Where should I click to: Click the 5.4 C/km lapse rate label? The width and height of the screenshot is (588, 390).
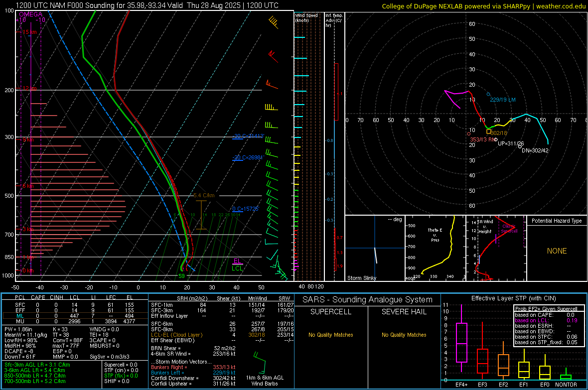click(x=204, y=195)
